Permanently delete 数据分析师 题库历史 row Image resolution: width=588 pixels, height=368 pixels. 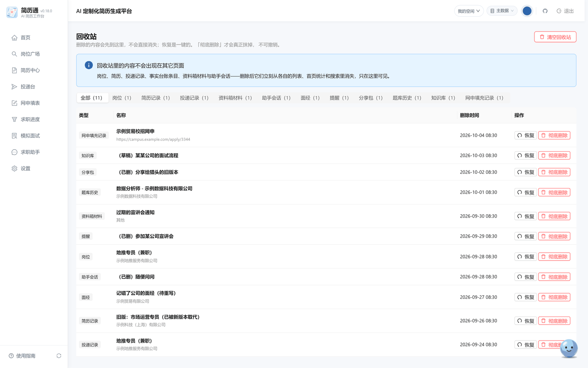554,192
